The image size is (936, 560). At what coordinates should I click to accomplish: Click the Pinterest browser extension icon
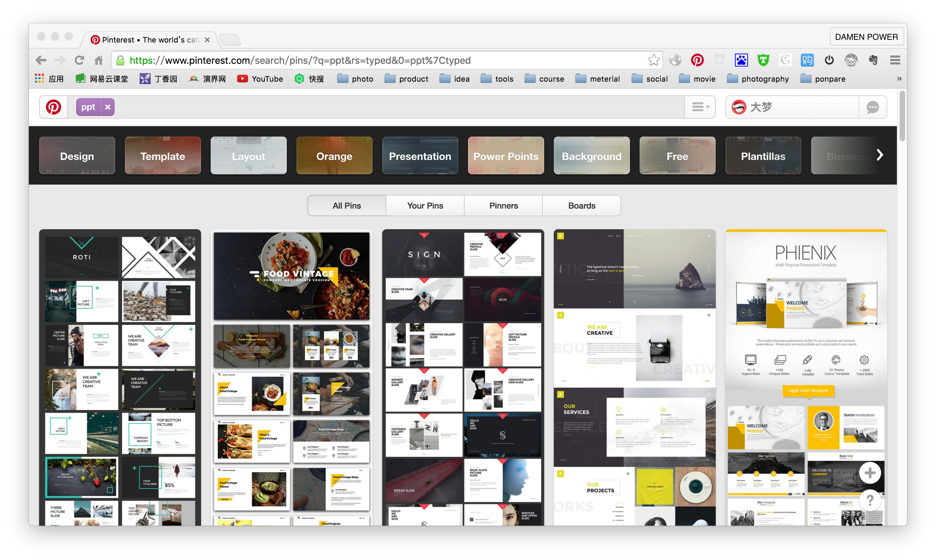pyautogui.click(x=697, y=60)
